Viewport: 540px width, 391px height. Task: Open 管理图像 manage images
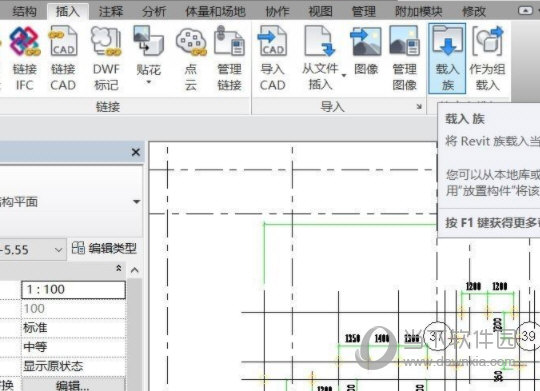[404, 59]
